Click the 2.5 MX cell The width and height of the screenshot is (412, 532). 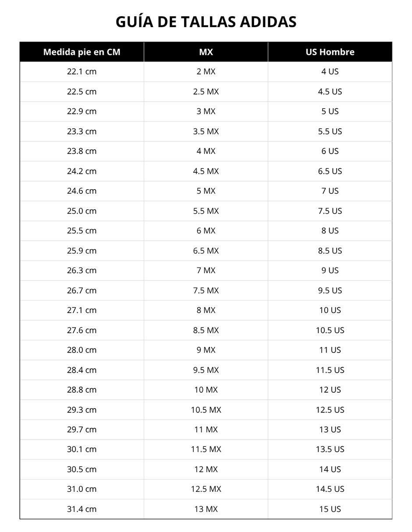(x=206, y=92)
